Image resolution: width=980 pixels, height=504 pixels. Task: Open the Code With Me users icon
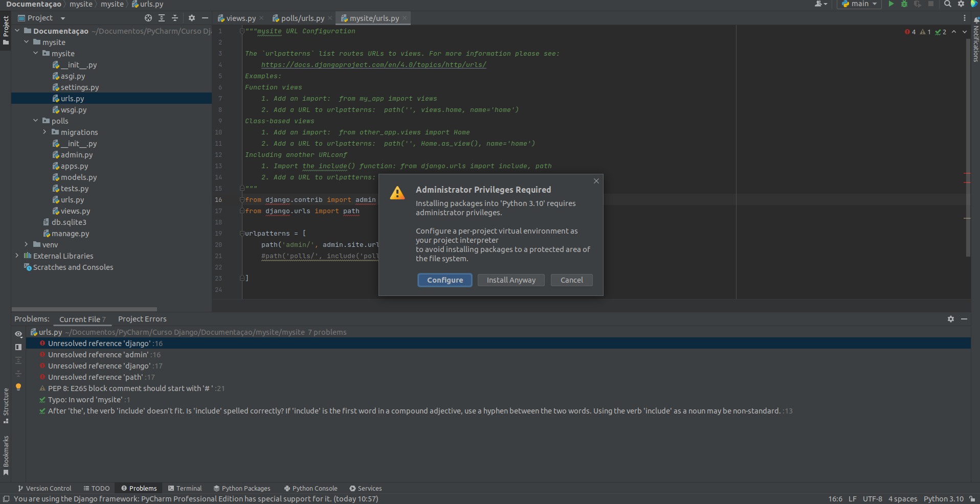coord(820,4)
